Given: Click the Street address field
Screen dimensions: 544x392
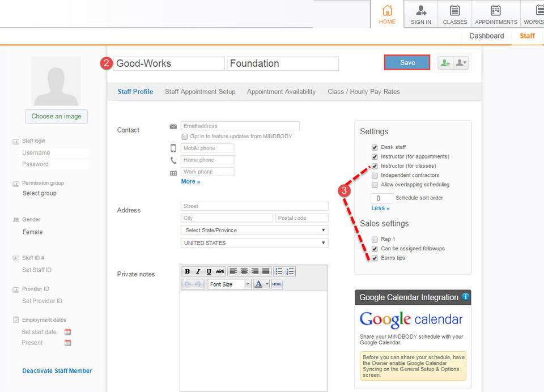Looking at the screenshot, I should 254,206.
